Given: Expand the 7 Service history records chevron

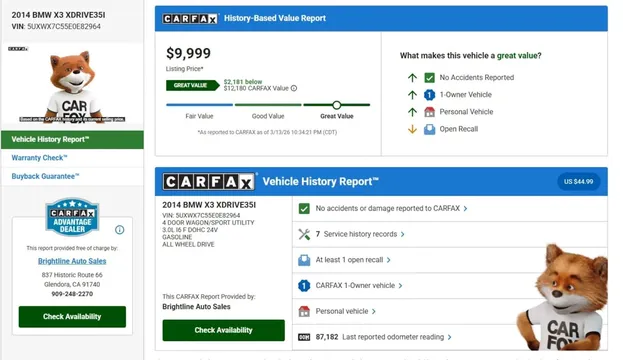Looking at the screenshot, I should pos(402,234).
